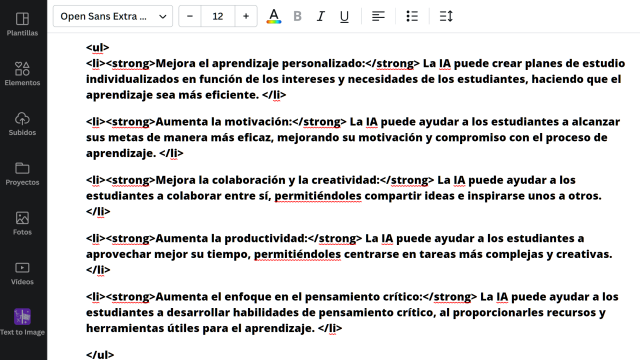Open the text color picker

coord(274,16)
